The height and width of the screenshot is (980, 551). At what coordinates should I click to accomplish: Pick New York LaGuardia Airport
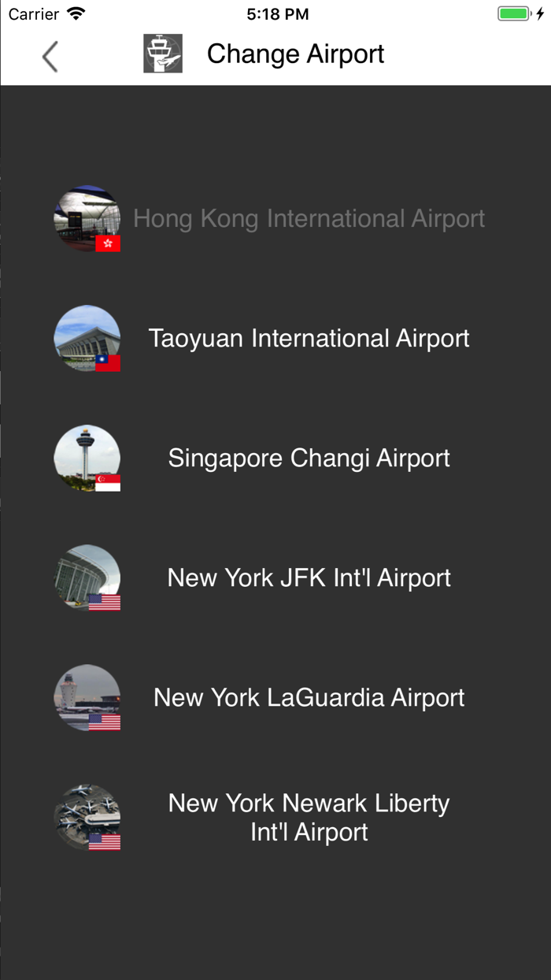[x=309, y=697]
